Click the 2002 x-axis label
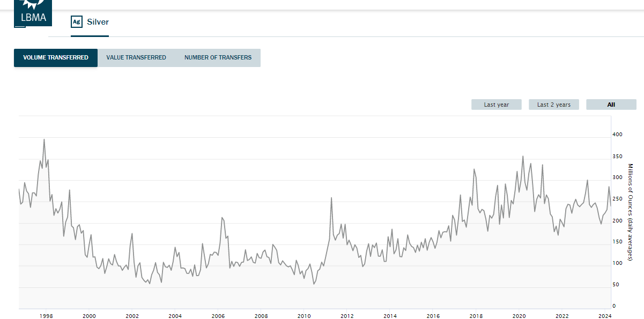 click(x=132, y=316)
